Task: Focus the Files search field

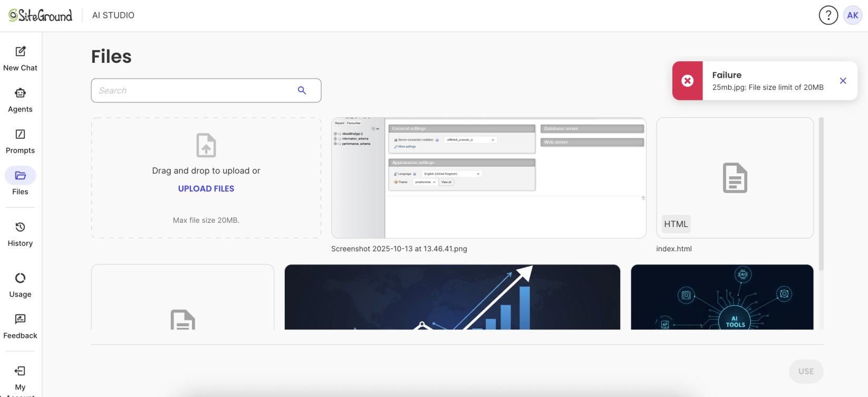Action: pos(206,90)
